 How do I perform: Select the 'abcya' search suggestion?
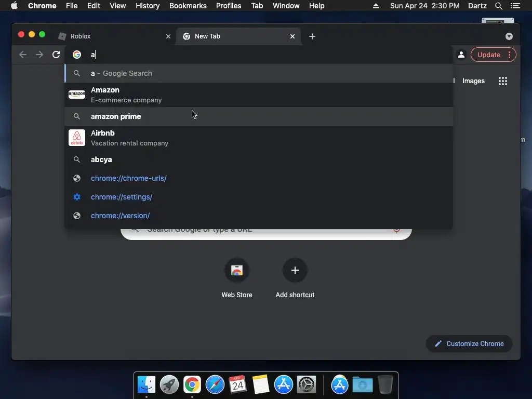point(259,159)
